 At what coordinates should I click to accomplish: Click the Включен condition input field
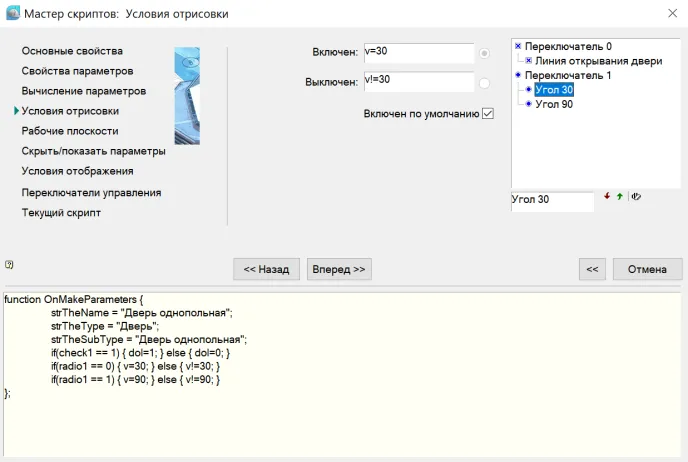pos(417,53)
